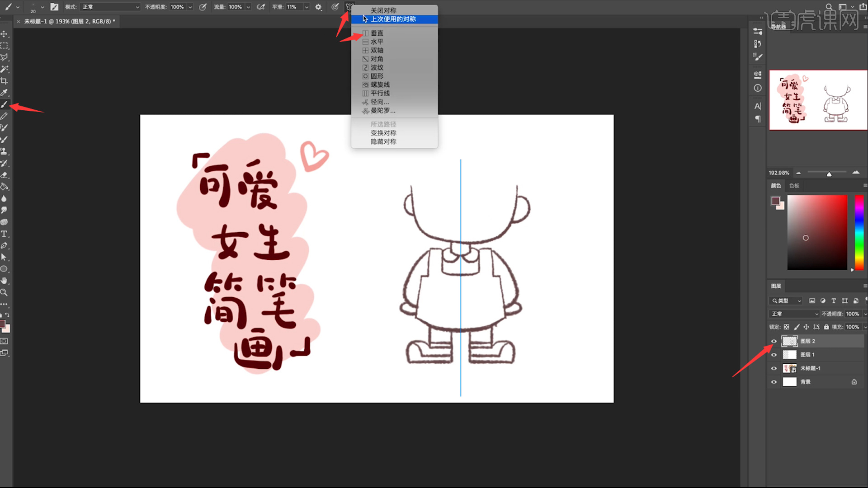
Task: Select the Blur (droplet) tool
Action: point(4,198)
